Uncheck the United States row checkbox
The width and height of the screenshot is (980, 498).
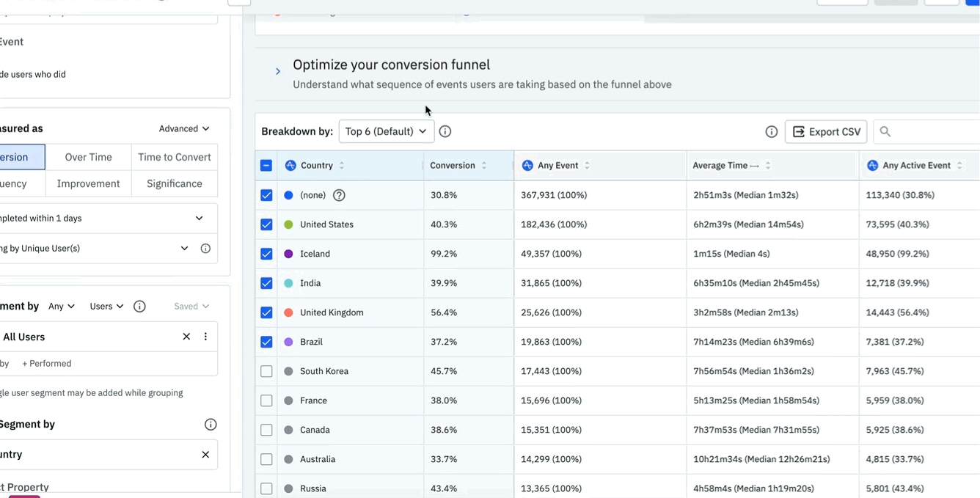(x=266, y=224)
